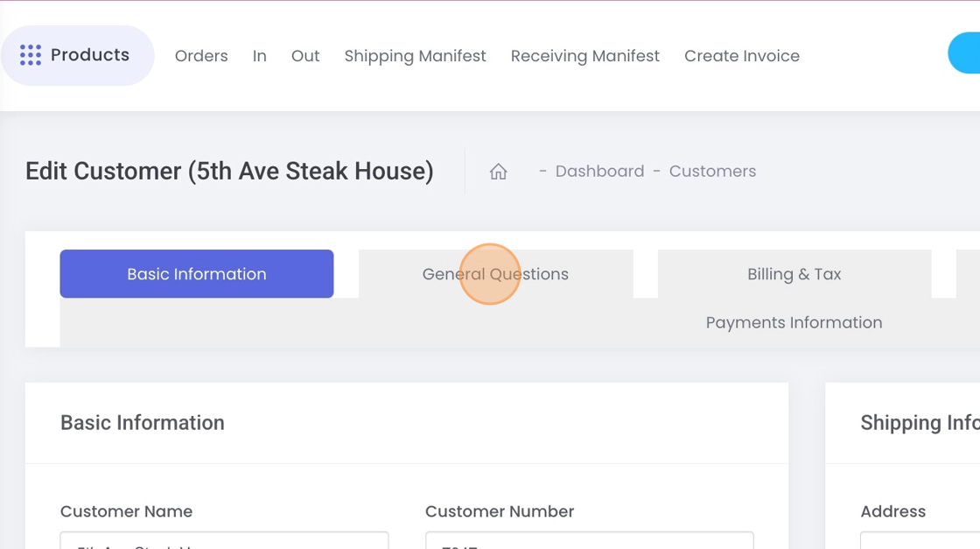Click the Products grid dots icon
Image resolution: width=980 pixels, height=549 pixels.
click(x=31, y=55)
